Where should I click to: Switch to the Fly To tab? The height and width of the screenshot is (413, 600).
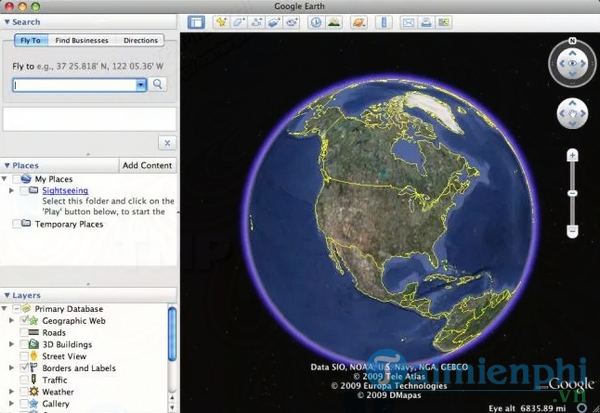[x=31, y=40]
